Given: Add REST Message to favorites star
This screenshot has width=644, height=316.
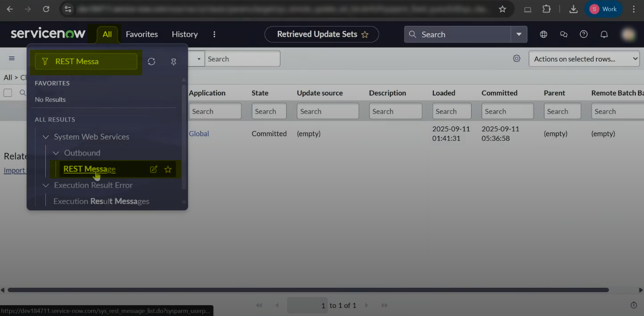Looking at the screenshot, I should click(x=168, y=169).
